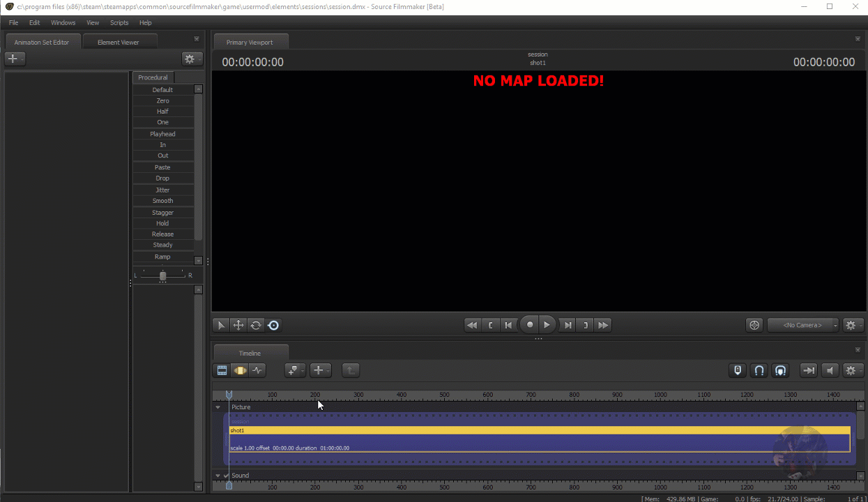Open the bookmark dropdown in Timeline
The height and width of the screenshot is (502, 868).
click(296, 370)
